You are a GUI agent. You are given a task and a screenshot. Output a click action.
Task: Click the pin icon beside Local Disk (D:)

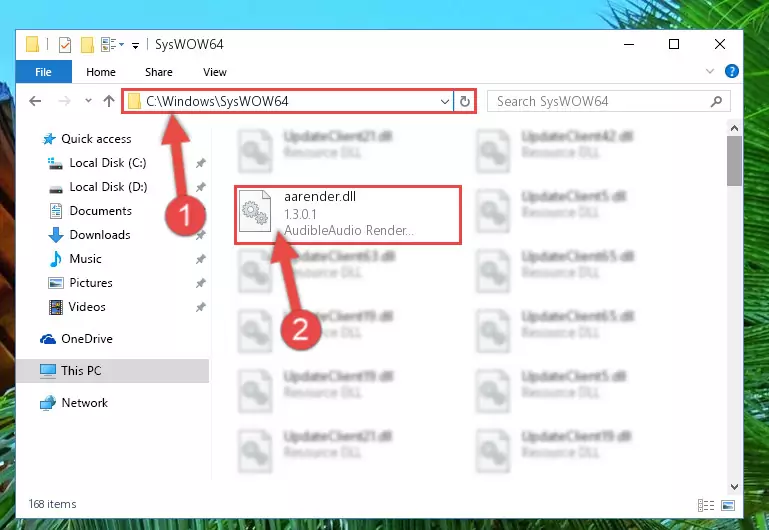pos(200,187)
